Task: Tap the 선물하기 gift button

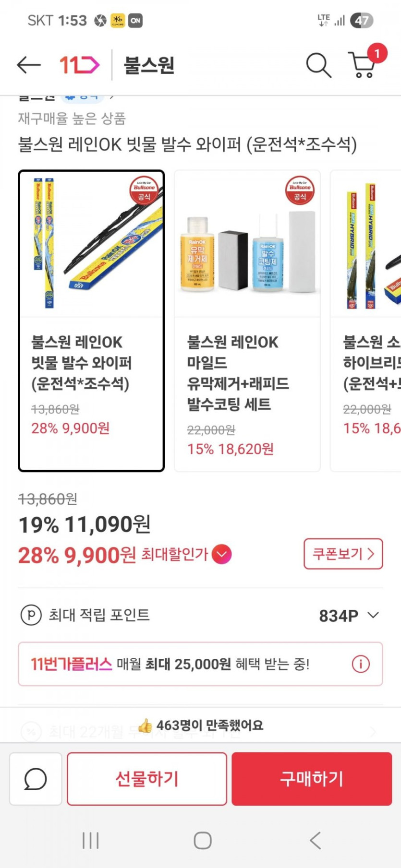Action: tap(147, 778)
